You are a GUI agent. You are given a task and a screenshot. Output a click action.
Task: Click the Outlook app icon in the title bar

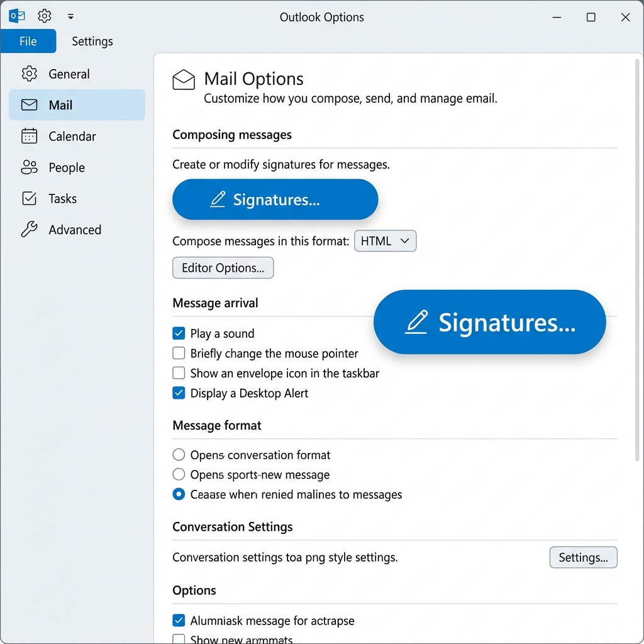(x=15, y=15)
